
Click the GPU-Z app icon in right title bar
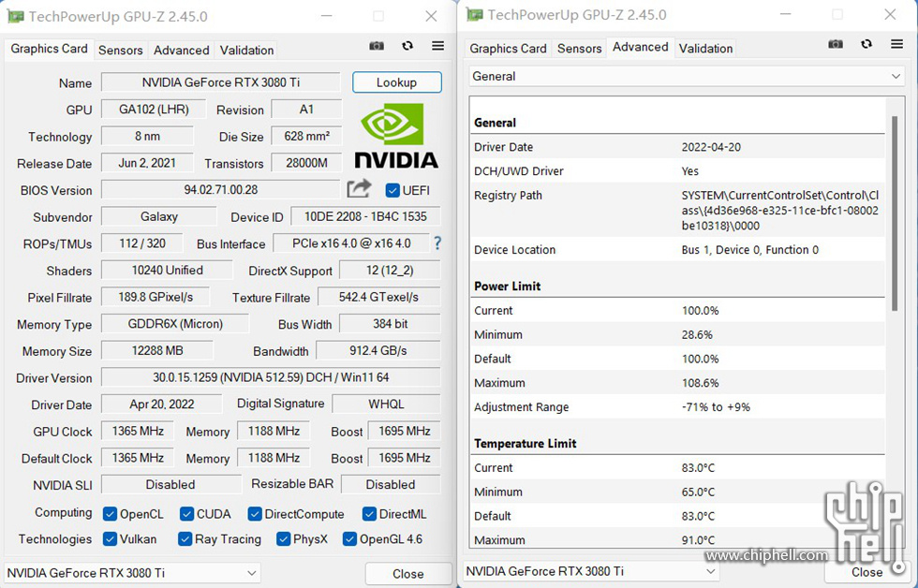coord(475,15)
